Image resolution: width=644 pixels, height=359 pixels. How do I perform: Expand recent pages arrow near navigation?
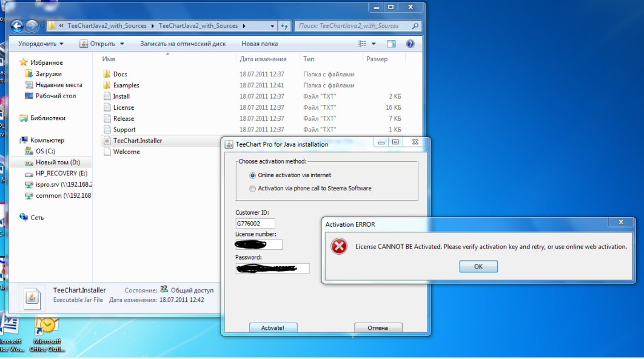point(42,26)
